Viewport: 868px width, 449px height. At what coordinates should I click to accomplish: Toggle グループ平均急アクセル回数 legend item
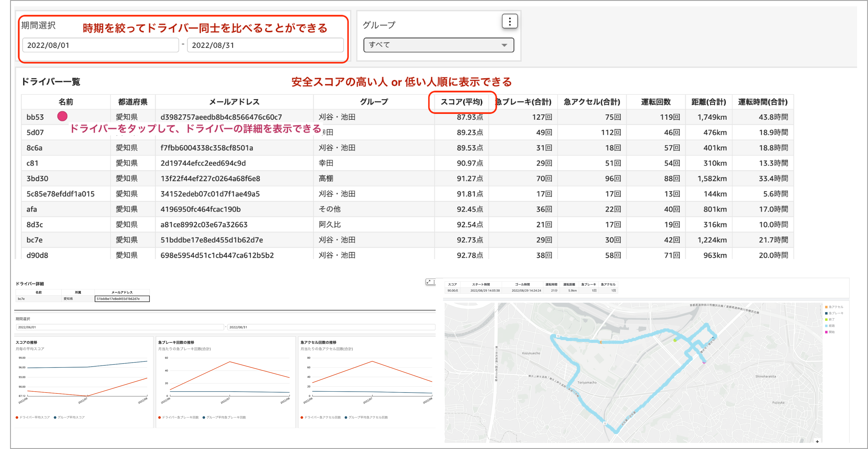pyautogui.click(x=366, y=417)
